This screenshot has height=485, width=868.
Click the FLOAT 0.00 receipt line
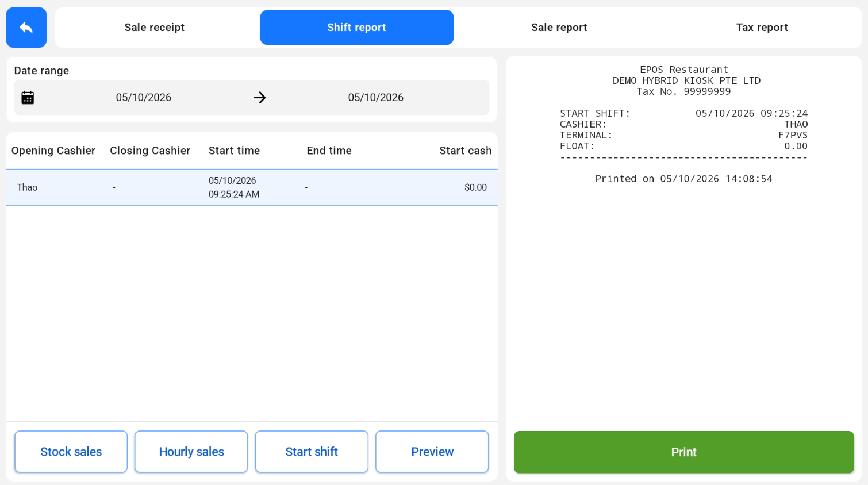coord(684,146)
